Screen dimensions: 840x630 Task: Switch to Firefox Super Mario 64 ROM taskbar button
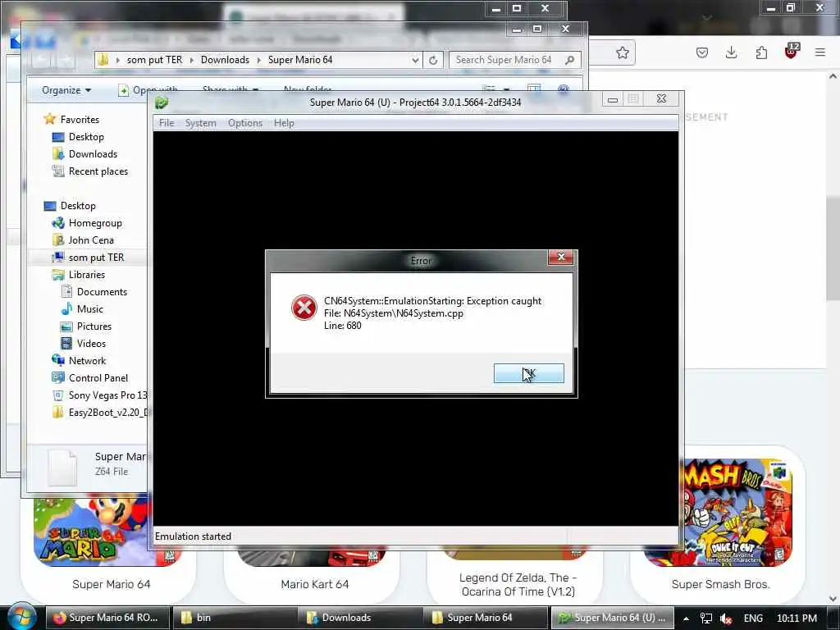(x=107, y=618)
